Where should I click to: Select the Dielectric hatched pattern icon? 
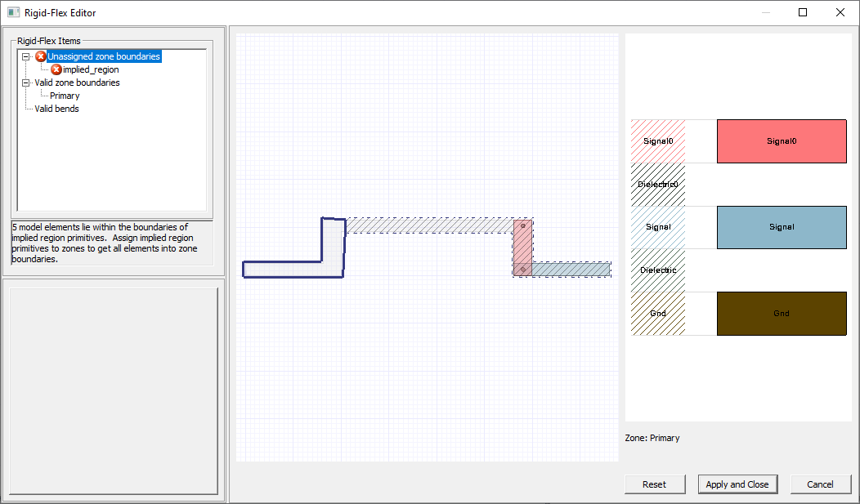(x=657, y=270)
